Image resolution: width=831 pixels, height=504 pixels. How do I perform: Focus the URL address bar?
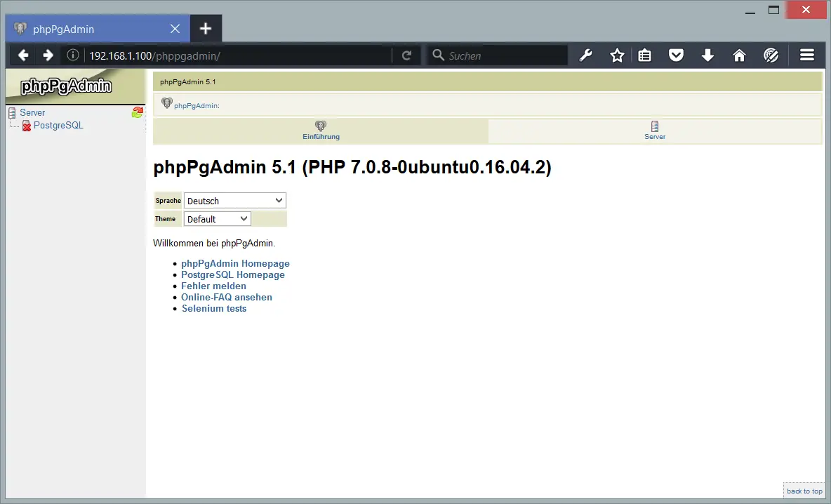(239, 55)
